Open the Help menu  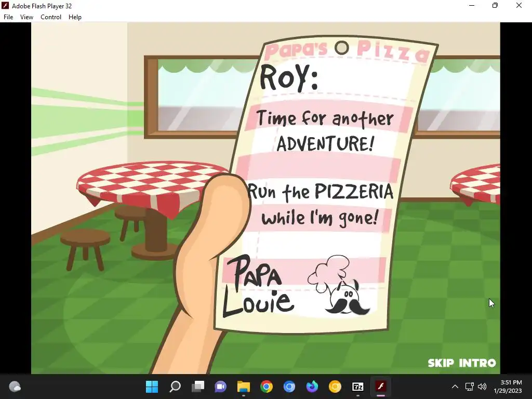(75, 17)
